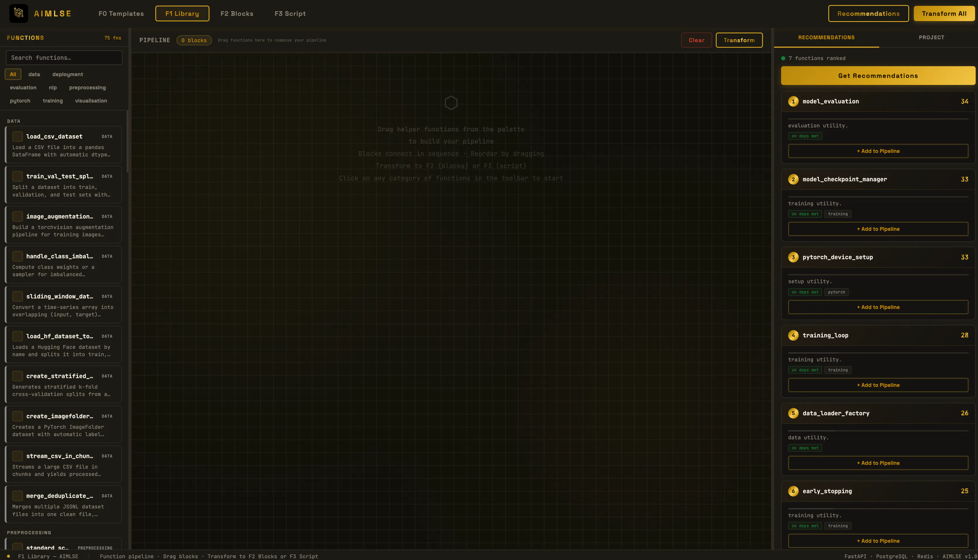
Task: Click rank badge 4 beside training_loop
Action: coord(793,335)
